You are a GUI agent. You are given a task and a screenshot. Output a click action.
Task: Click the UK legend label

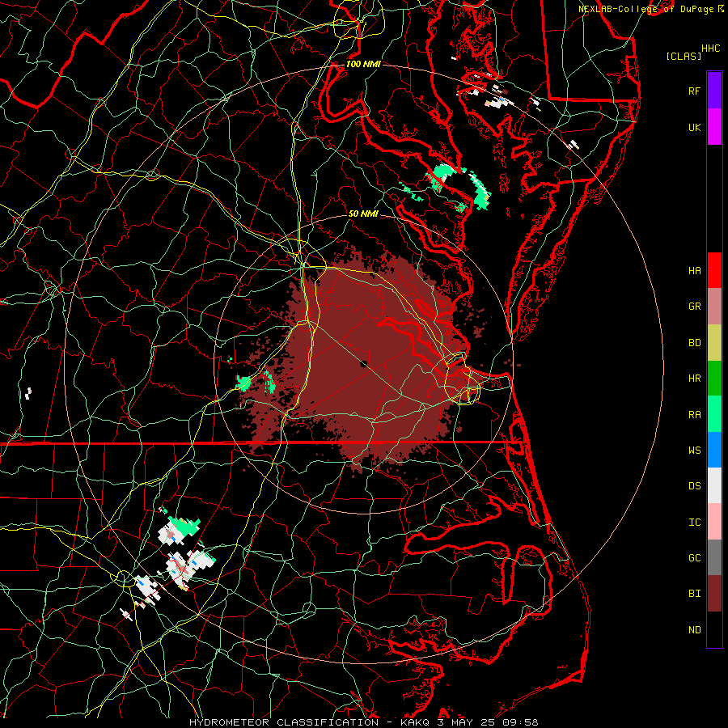(694, 127)
